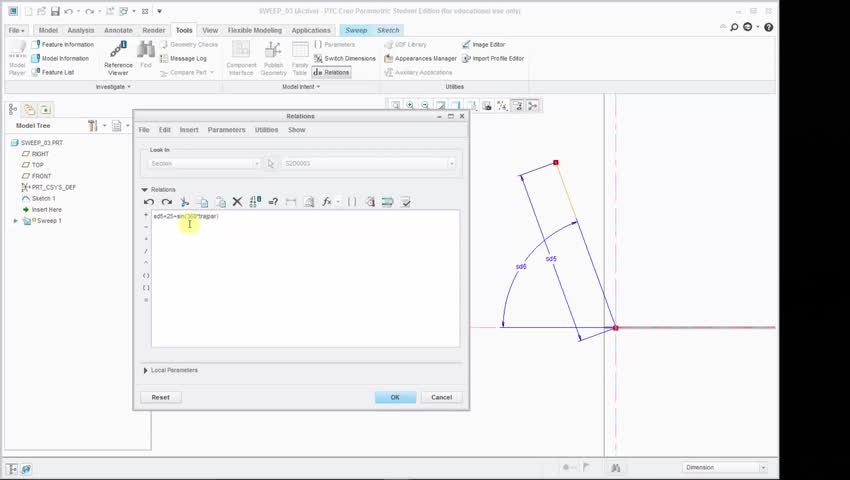Open Show menu in Relations dialog
This screenshot has height=480, width=850.
pos(297,130)
